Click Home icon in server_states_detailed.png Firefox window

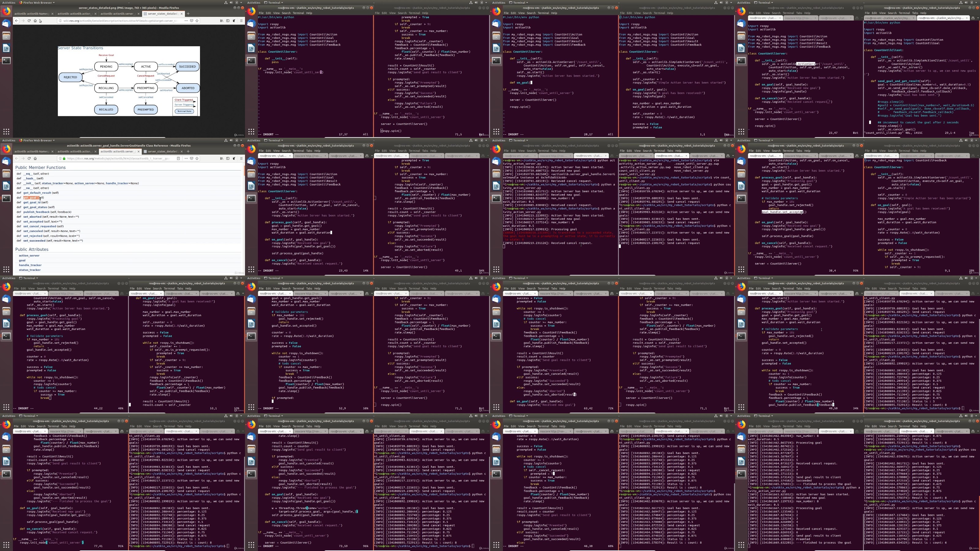click(x=35, y=21)
